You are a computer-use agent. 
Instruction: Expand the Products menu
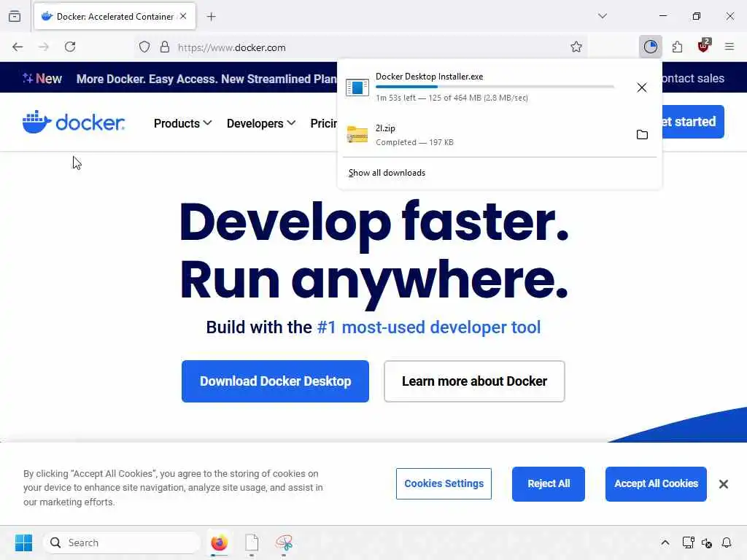[x=182, y=123]
